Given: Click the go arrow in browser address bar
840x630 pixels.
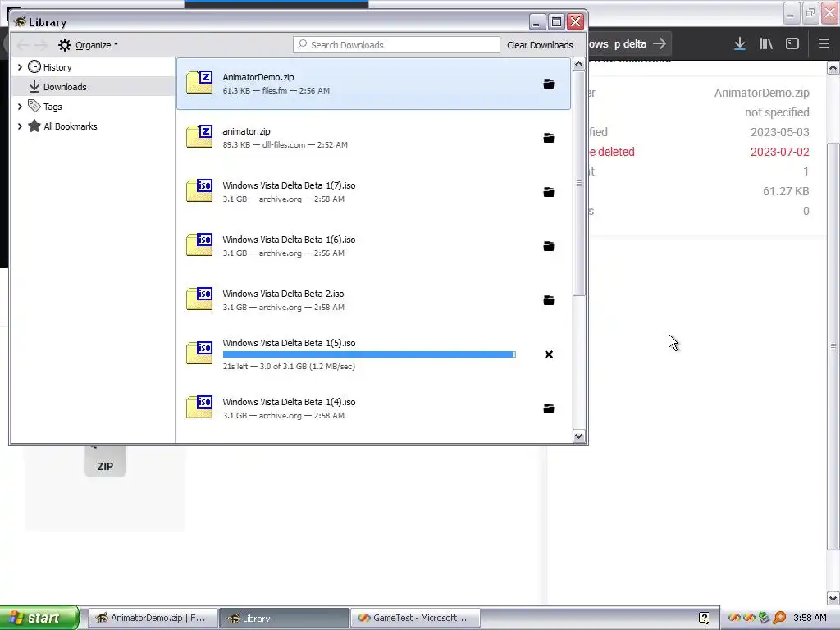Looking at the screenshot, I should tap(660, 43).
